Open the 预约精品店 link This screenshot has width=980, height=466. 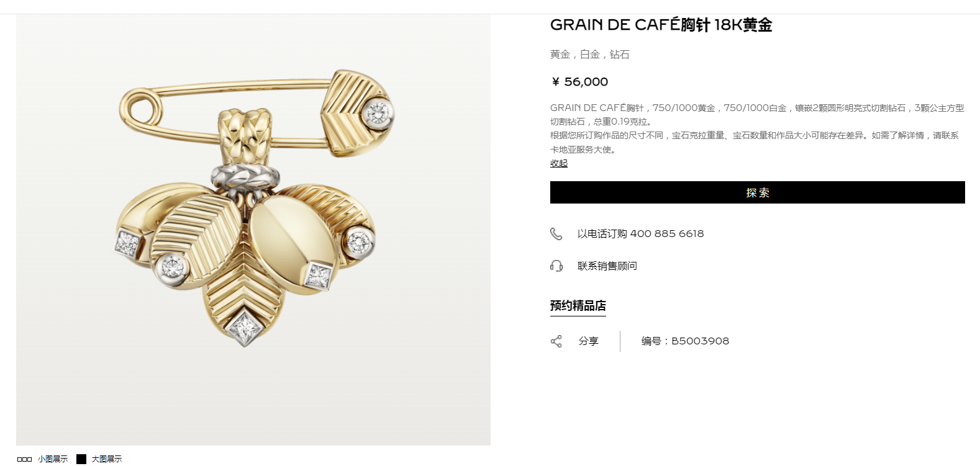(x=578, y=306)
